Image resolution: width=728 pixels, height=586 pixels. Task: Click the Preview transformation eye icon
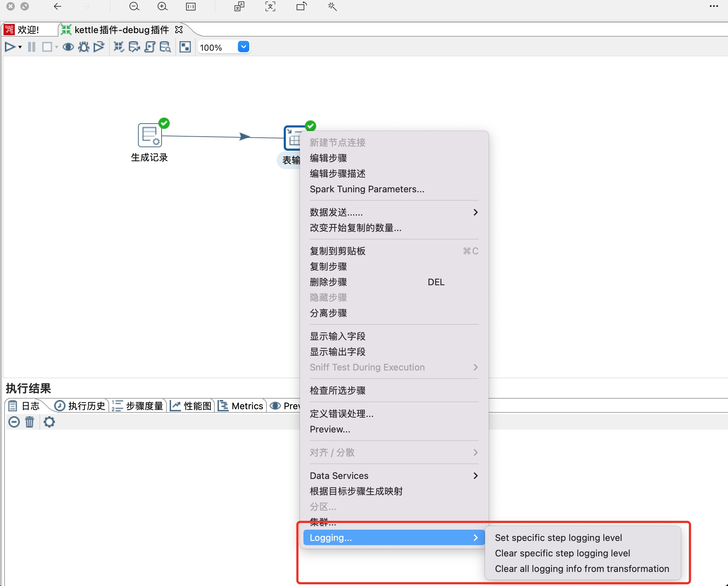[68, 47]
